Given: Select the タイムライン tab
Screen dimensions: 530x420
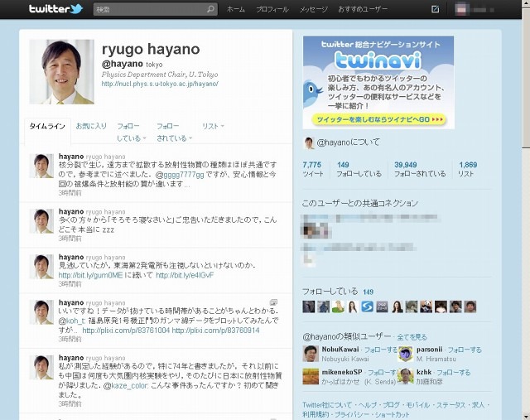Looking at the screenshot, I should point(47,126).
